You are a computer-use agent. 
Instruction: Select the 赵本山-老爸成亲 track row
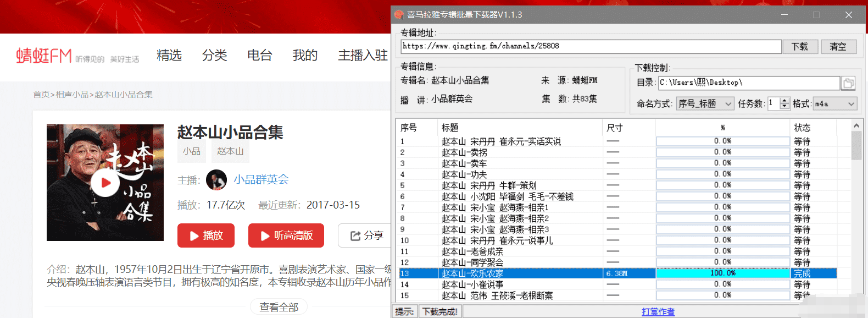coord(617,251)
